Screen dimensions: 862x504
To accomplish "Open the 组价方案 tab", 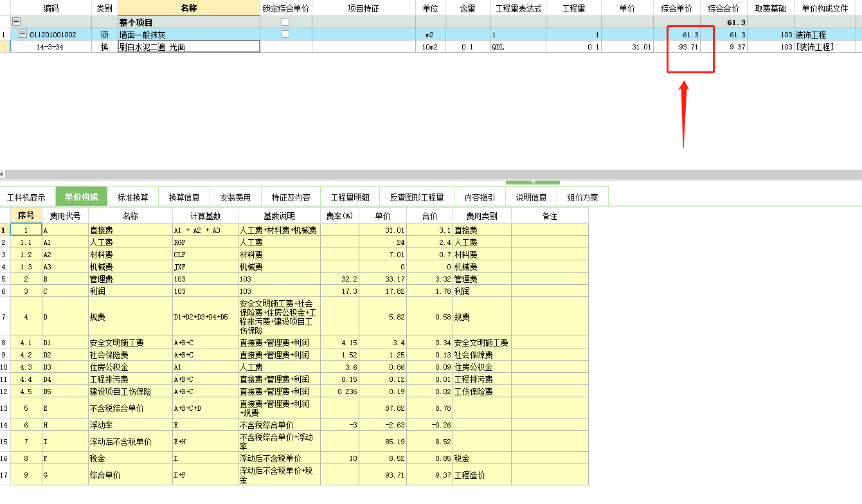I will [x=582, y=197].
